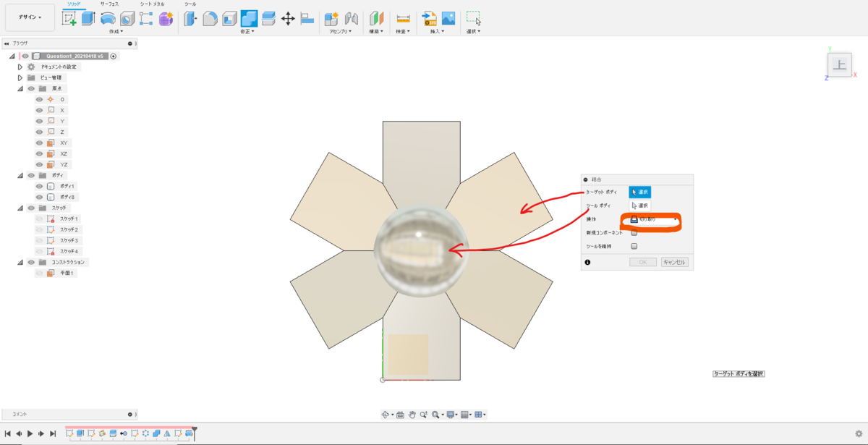Select the Press Pull tool
The width and height of the screenshot is (868, 445).
click(191, 19)
